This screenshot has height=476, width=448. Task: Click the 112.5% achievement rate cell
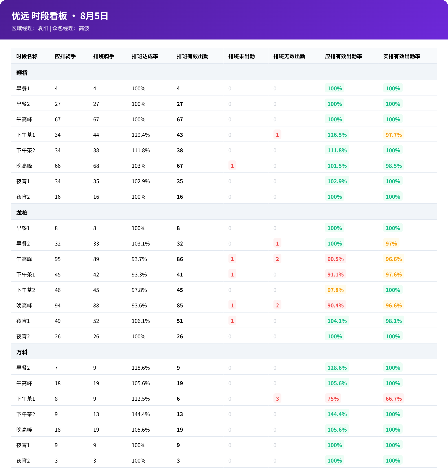141,399
